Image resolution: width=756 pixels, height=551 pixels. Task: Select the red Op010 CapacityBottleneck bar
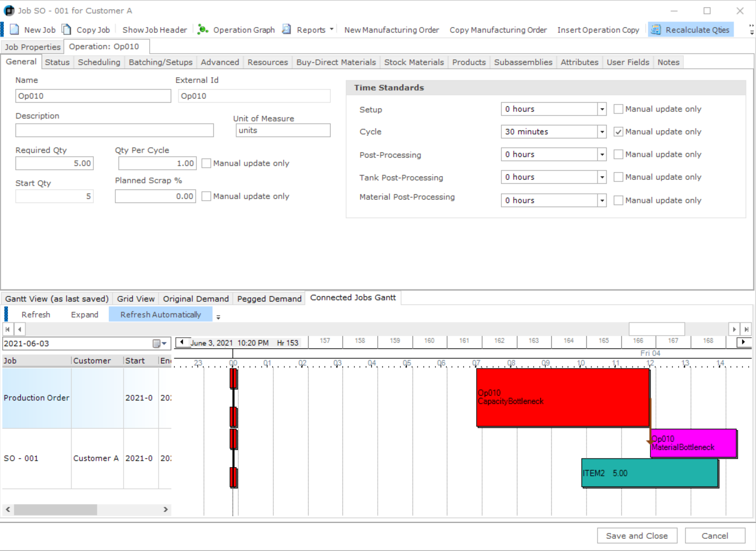click(563, 398)
